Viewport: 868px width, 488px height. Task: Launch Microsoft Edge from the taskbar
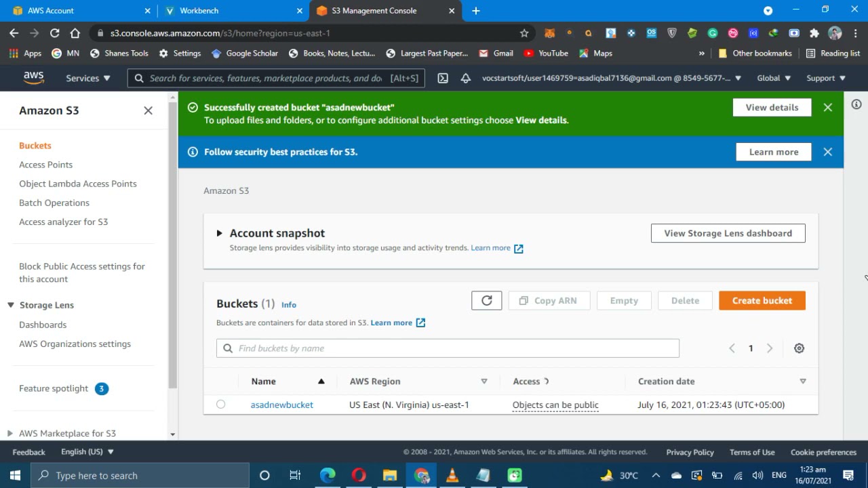pyautogui.click(x=328, y=475)
